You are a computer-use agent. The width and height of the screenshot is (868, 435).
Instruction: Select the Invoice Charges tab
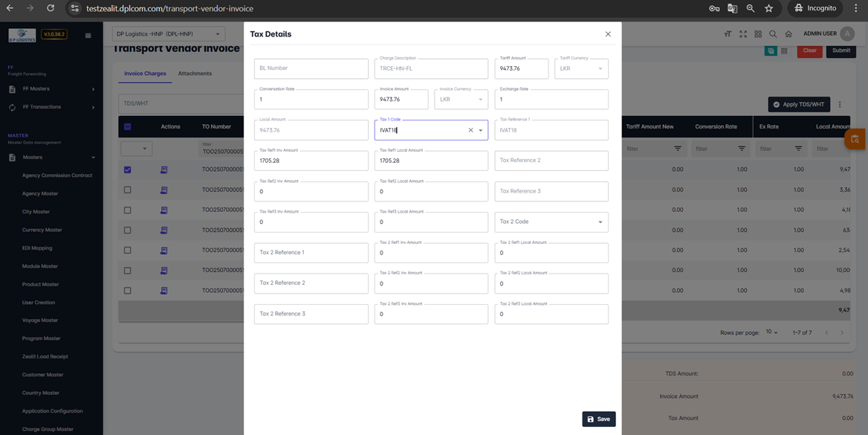pos(145,74)
